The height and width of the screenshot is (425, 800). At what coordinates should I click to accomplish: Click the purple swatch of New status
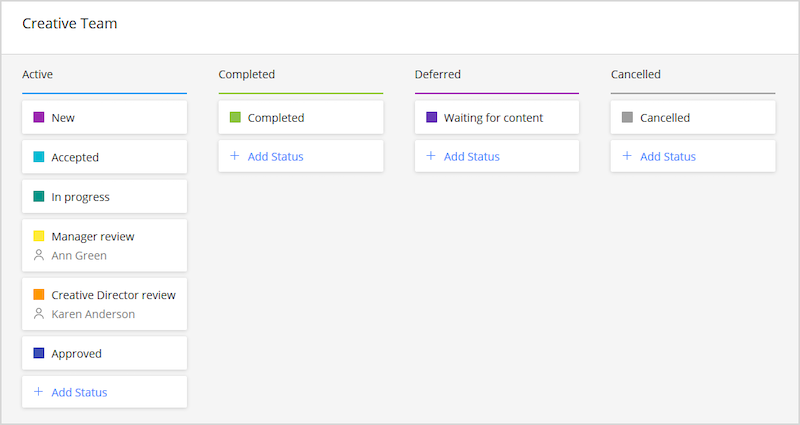[39, 117]
